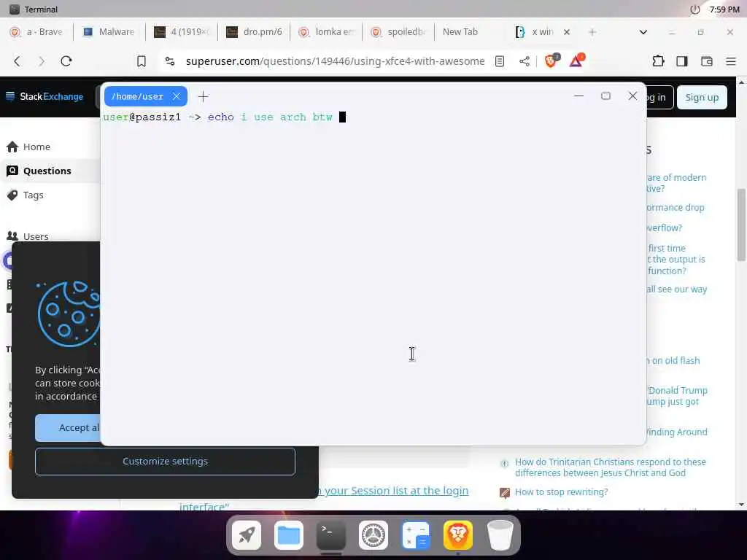Click the 7:59 PM clock

point(724,9)
